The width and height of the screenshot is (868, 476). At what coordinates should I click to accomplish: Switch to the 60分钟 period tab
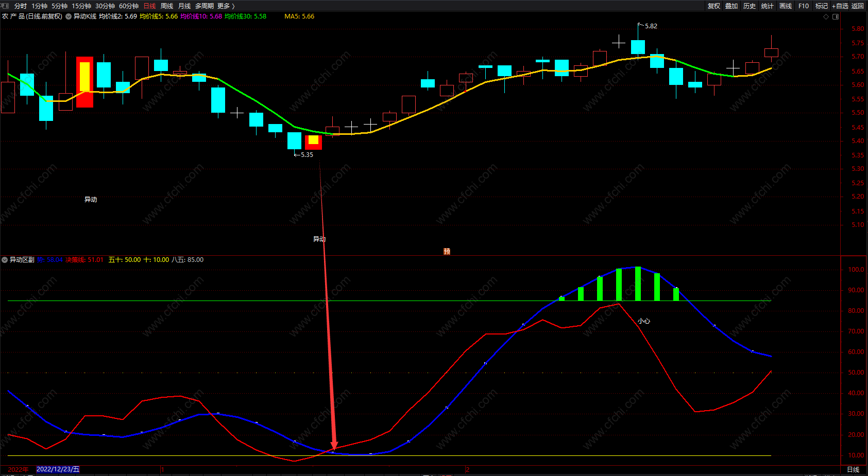pos(129,6)
